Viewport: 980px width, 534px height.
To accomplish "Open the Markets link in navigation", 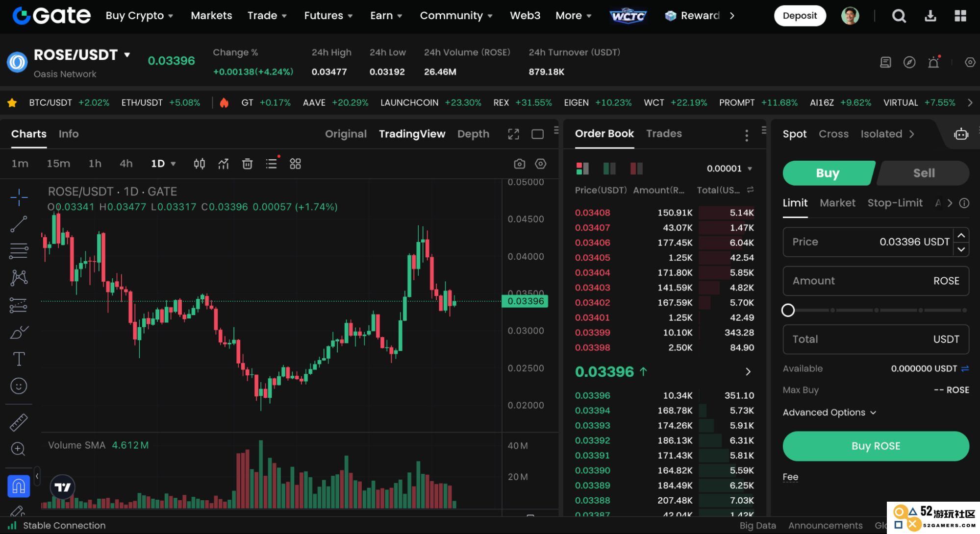I will tap(211, 16).
